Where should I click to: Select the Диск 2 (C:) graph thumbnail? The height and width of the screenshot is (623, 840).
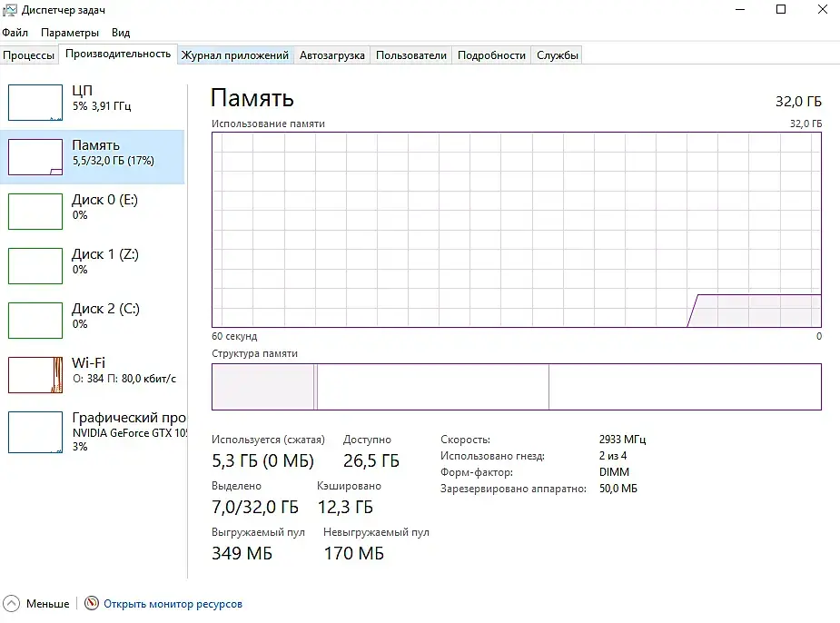pyautogui.click(x=35, y=321)
